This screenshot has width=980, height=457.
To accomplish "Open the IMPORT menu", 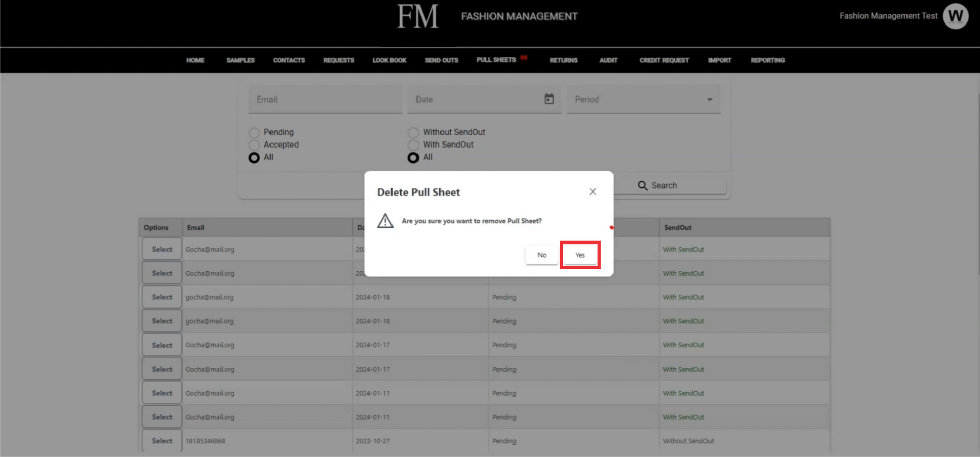I will (x=720, y=60).
